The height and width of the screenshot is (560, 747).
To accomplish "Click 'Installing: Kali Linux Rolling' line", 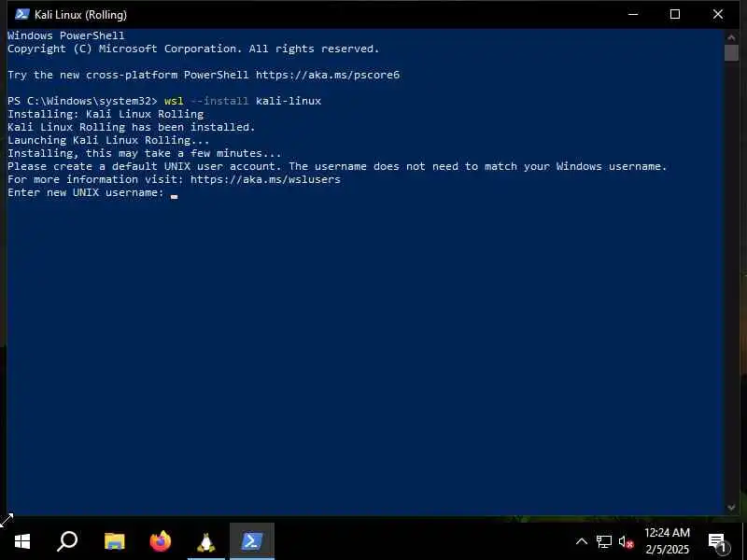I will pyautogui.click(x=106, y=114).
